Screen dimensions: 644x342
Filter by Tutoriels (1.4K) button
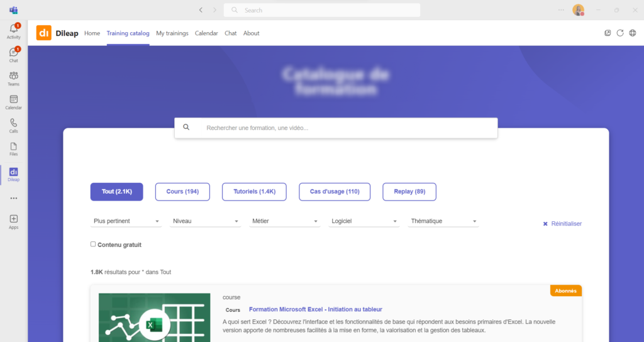(x=254, y=192)
